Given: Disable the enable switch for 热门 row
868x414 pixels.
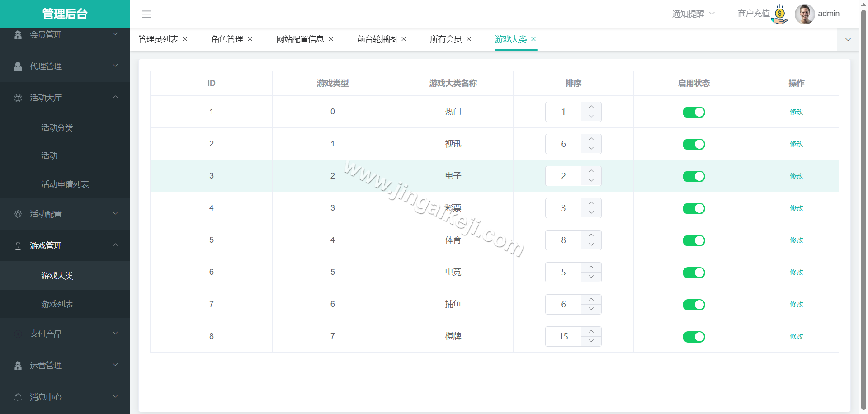Looking at the screenshot, I should click(x=693, y=112).
